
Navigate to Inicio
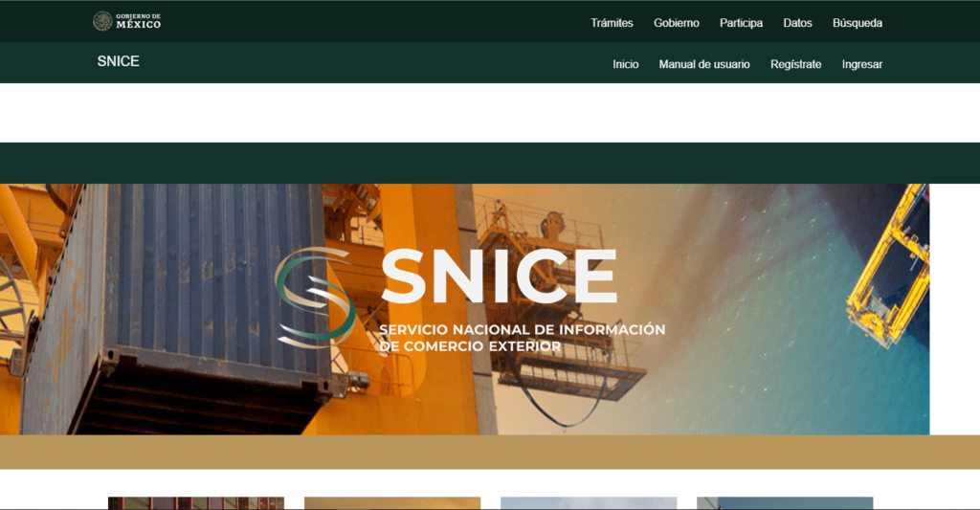click(625, 64)
